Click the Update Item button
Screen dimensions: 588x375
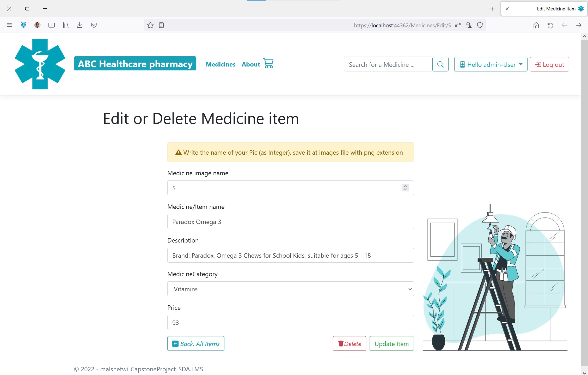coord(391,343)
